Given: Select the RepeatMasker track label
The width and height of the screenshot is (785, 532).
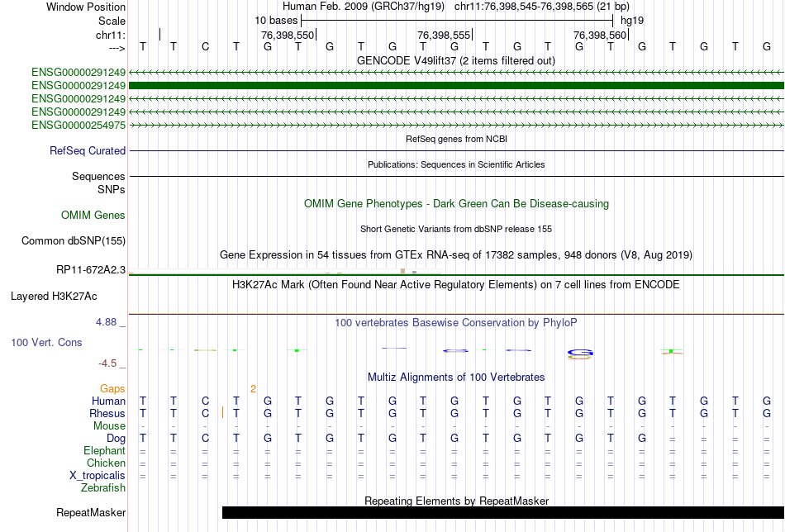Looking at the screenshot, I should tap(91, 513).
